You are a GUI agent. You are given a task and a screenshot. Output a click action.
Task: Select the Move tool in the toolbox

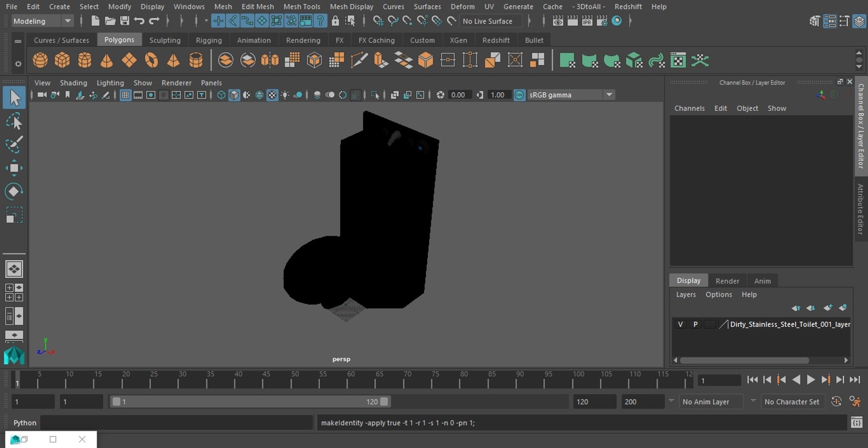coord(14,168)
